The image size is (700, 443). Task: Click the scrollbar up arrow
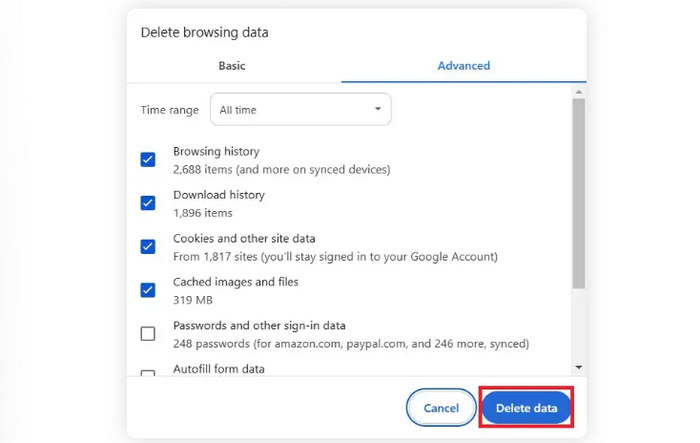click(579, 92)
